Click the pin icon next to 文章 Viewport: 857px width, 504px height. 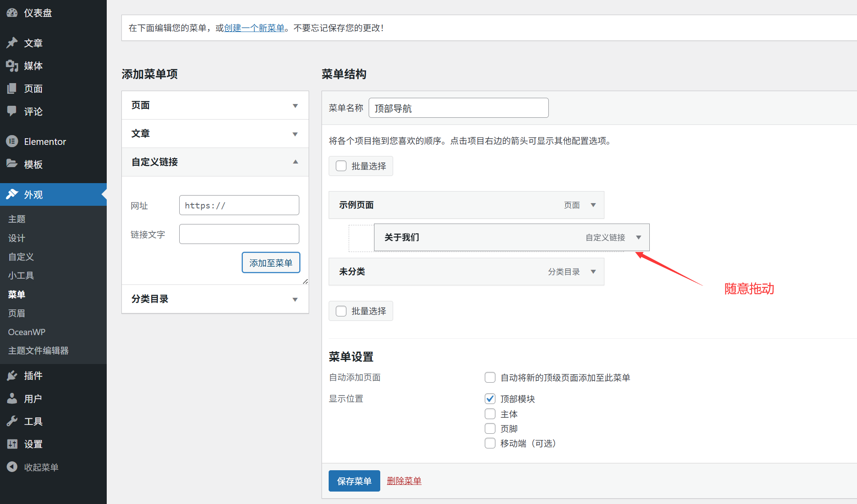coord(12,43)
